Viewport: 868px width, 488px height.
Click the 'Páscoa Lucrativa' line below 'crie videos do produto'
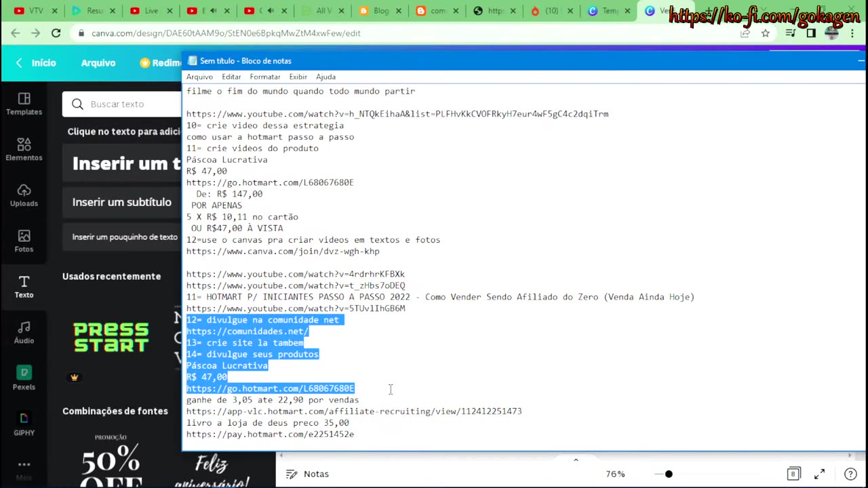(226, 160)
